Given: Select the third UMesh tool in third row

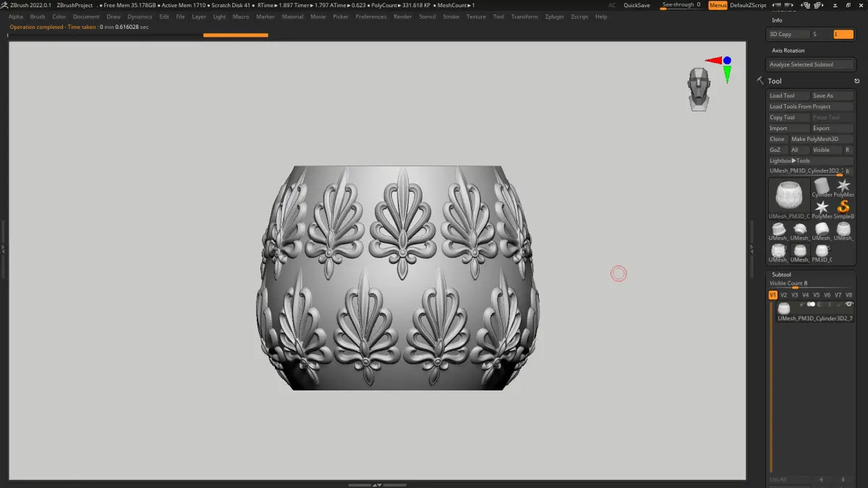Looking at the screenshot, I should [x=822, y=231].
